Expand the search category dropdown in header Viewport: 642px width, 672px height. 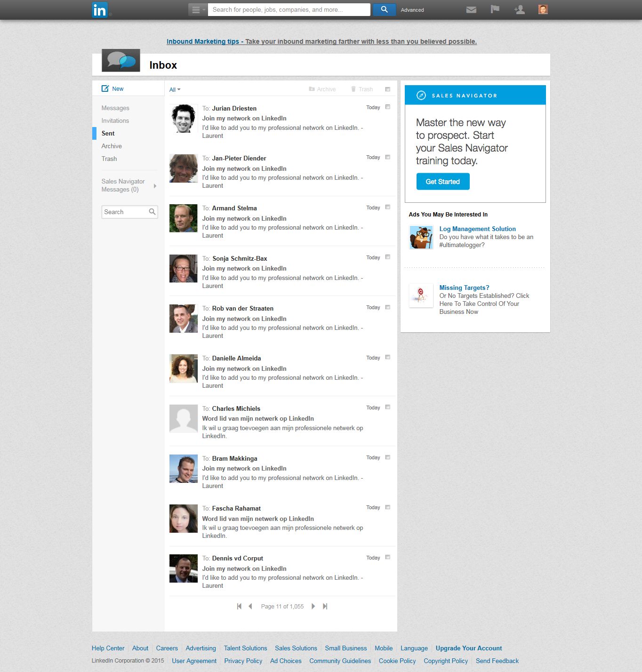coord(198,9)
